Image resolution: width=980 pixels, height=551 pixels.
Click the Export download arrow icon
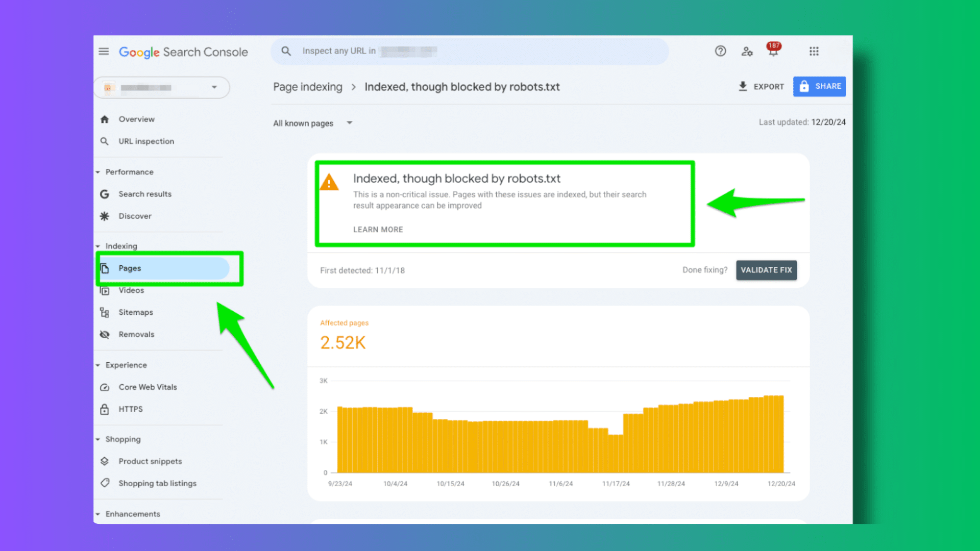pos(743,86)
